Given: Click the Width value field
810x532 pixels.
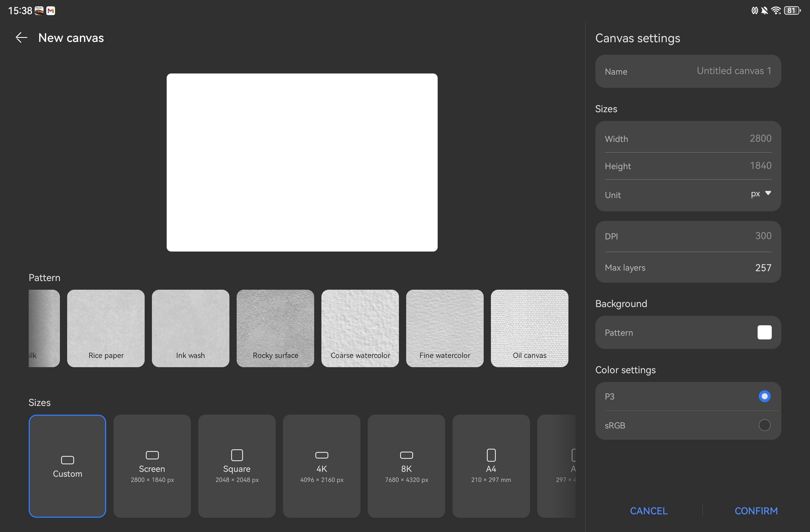Looking at the screenshot, I should 760,138.
